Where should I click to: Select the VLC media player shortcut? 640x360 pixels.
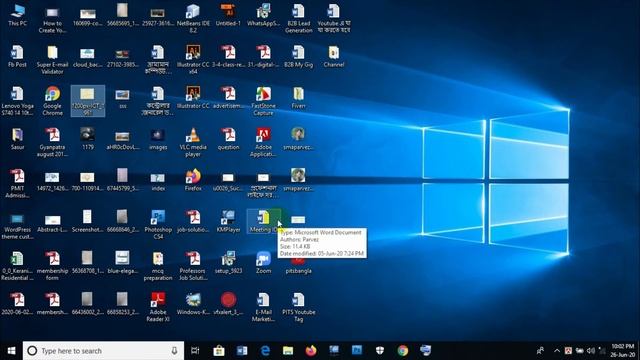coord(193,142)
